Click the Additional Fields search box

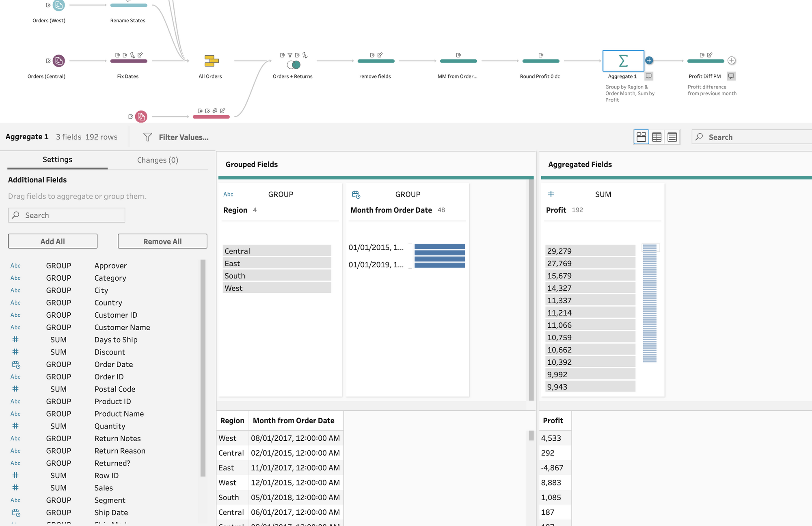click(x=67, y=215)
